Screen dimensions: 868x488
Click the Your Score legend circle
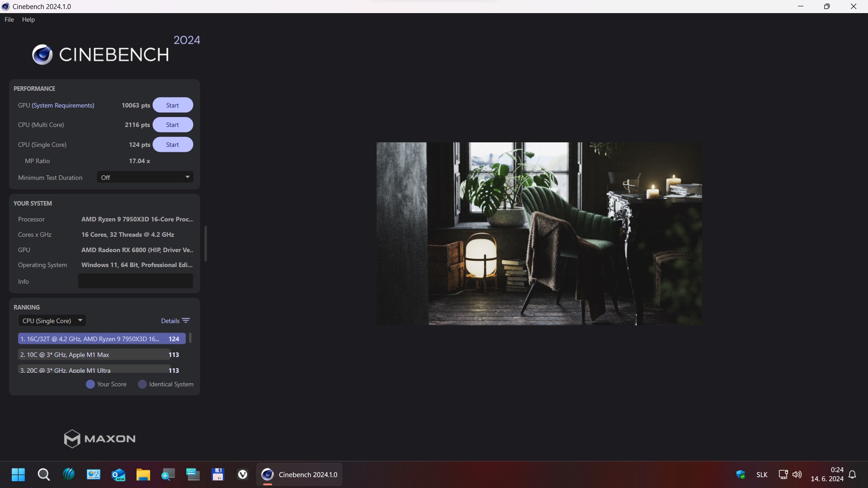click(90, 385)
